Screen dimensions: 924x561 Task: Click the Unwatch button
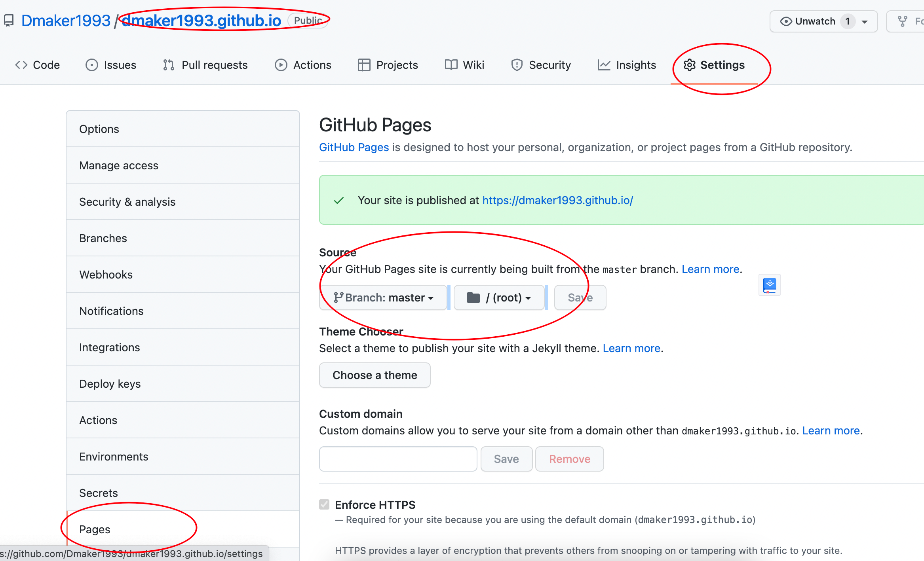coord(823,21)
